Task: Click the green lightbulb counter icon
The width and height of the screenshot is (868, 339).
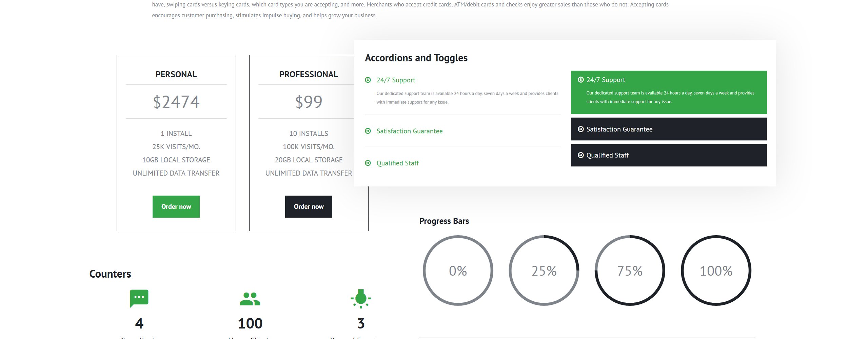Action: [x=361, y=299]
